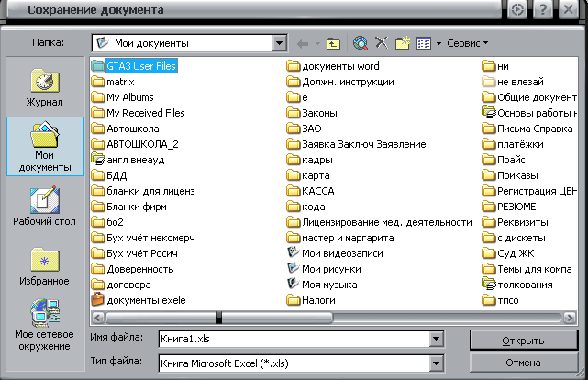The width and height of the screenshot is (588, 380).
Task: Select Мои документы in the places bar
Action: coord(45,146)
